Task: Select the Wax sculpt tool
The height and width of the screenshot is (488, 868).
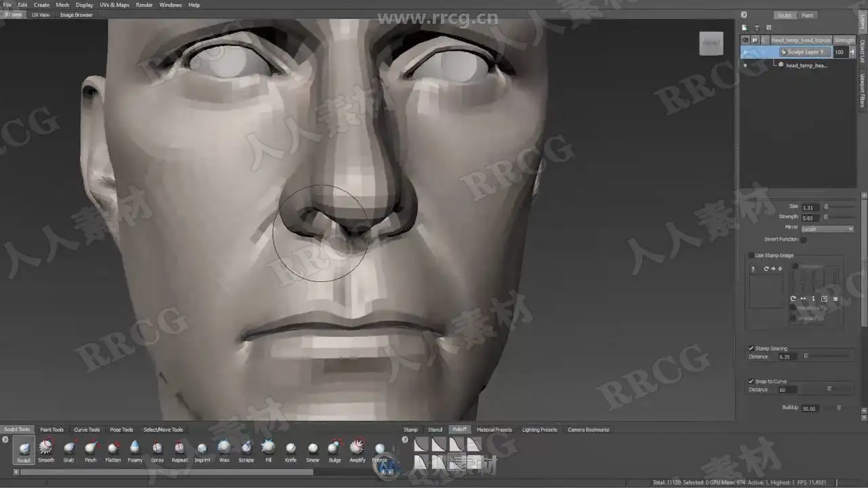Action: pyautogui.click(x=224, y=450)
